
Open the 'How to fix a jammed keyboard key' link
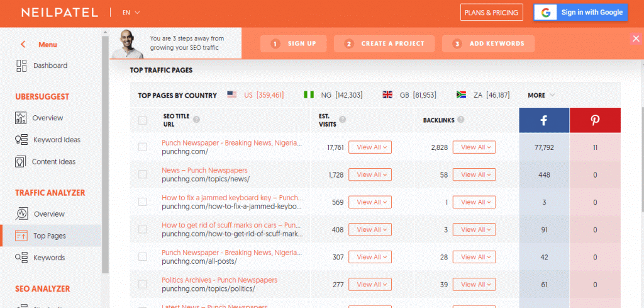[x=232, y=198]
